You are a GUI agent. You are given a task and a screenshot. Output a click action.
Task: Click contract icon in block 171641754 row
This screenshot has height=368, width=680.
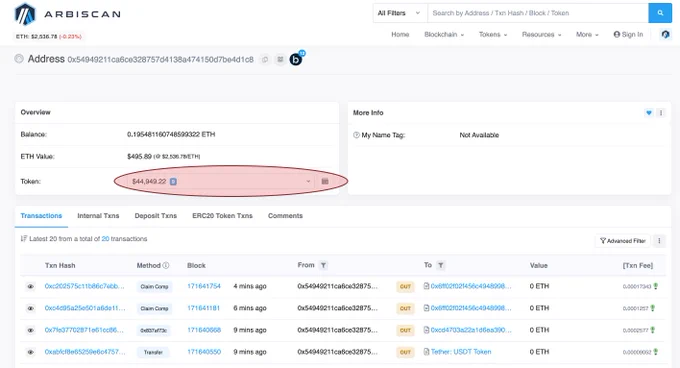click(x=426, y=286)
